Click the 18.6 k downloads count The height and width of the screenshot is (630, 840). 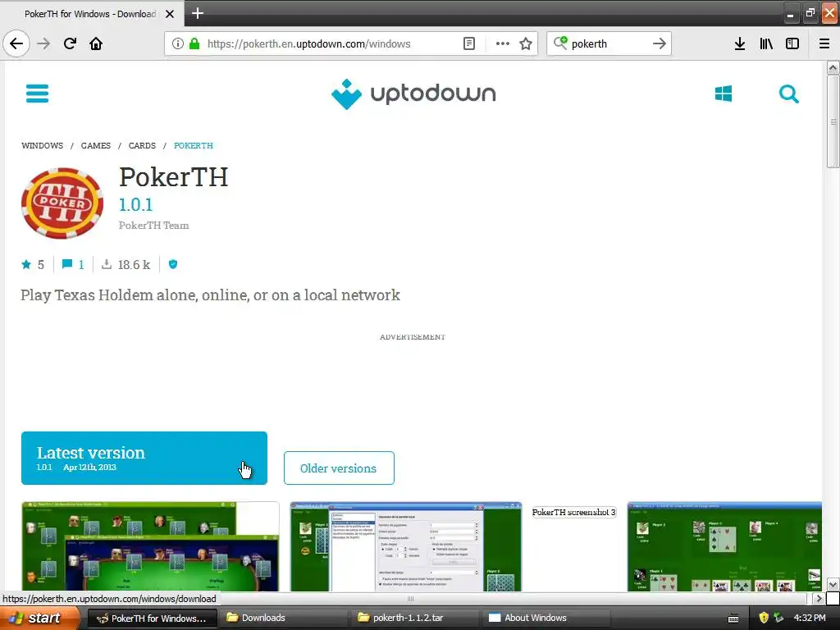[x=134, y=265]
